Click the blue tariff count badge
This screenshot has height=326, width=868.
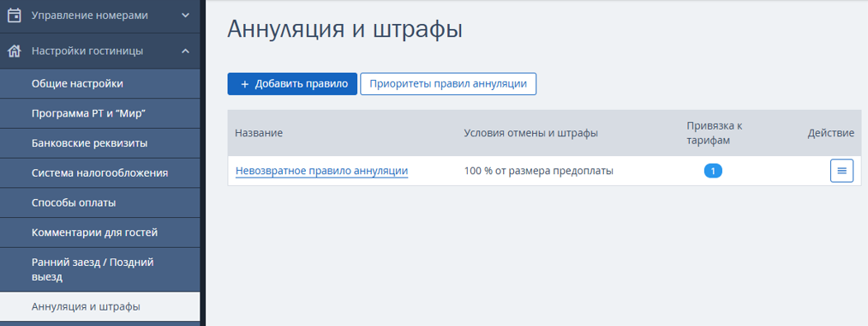(713, 171)
